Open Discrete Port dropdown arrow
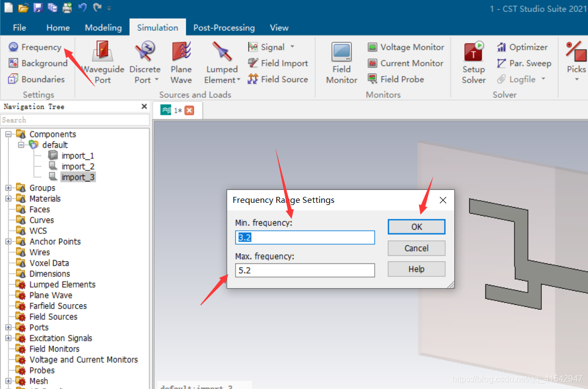Viewport: 588px width, 389px height. point(157,79)
